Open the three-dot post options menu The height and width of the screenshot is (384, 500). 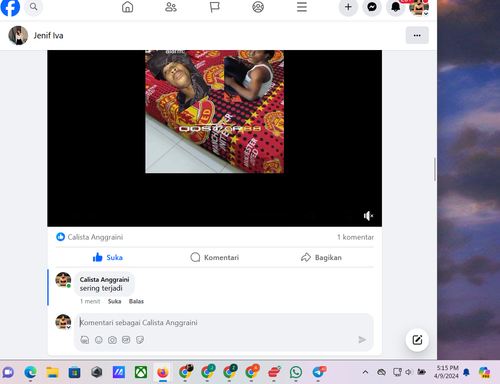tap(417, 35)
